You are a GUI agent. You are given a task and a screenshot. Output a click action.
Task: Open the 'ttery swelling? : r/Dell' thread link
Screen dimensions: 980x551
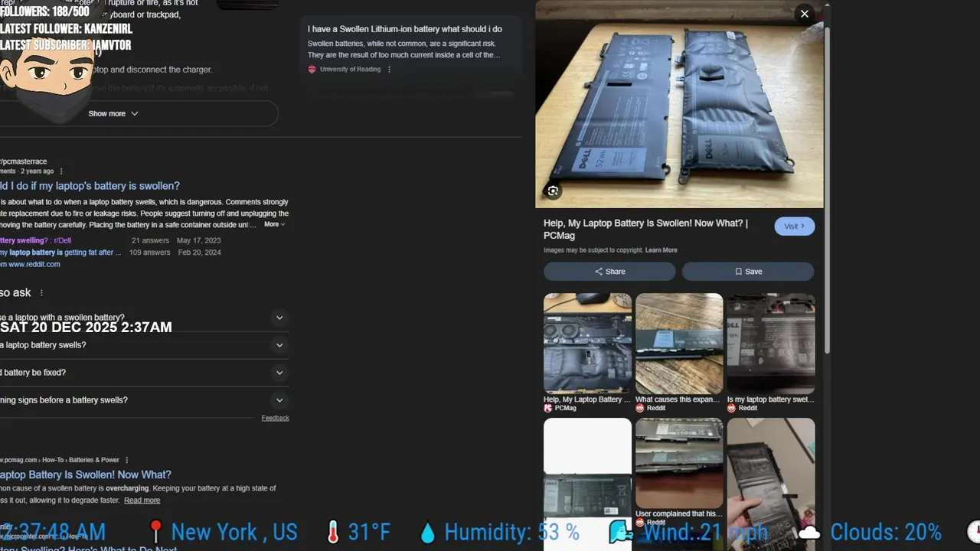click(x=35, y=240)
